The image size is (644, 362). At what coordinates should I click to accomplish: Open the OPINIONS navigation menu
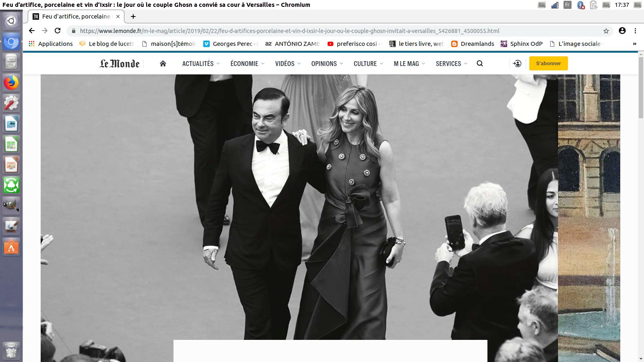[327, 64]
